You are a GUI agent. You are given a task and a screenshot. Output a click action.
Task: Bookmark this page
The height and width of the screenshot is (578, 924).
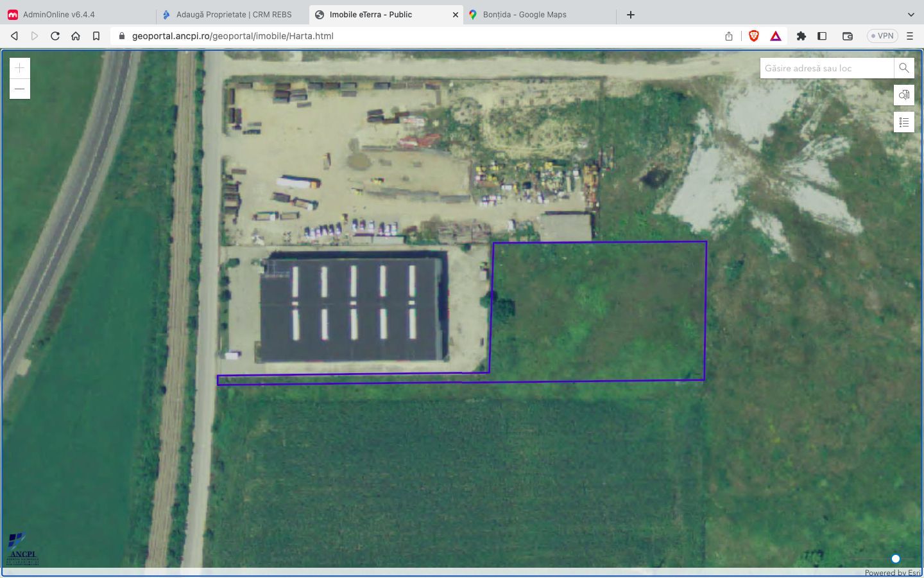(96, 36)
